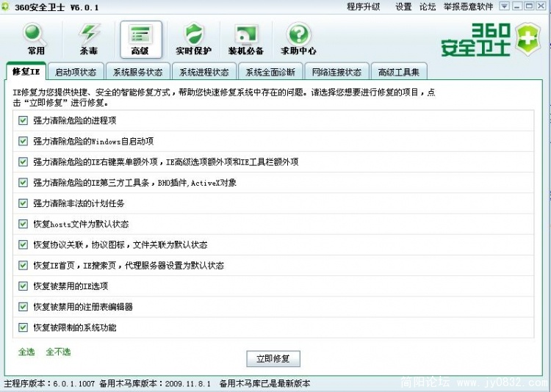The width and height of the screenshot is (551, 392).
Task: Minimize the 360安全卫士 window
Action: click(516, 6)
